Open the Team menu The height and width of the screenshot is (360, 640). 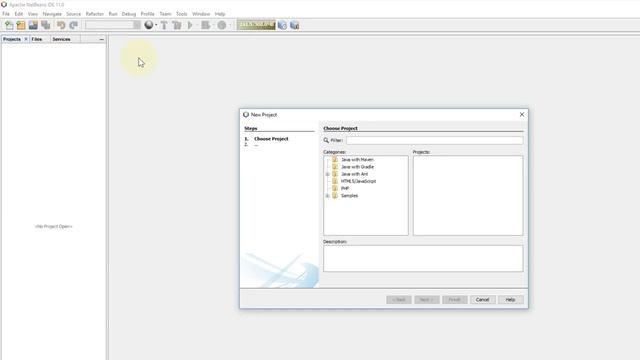(x=165, y=14)
